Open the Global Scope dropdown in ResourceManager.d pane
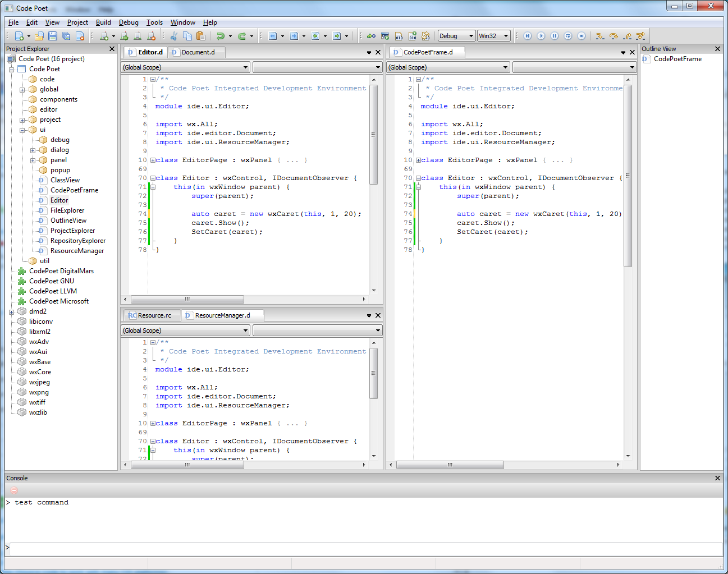The height and width of the screenshot is (574, 728). pyautogui.click(x=185, y=330)
